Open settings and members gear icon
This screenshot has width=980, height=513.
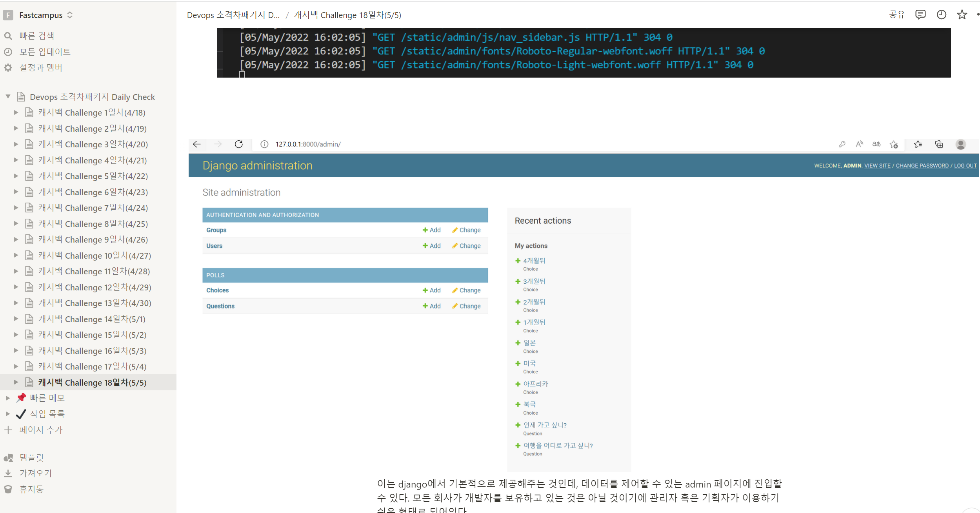coord(8,68)
